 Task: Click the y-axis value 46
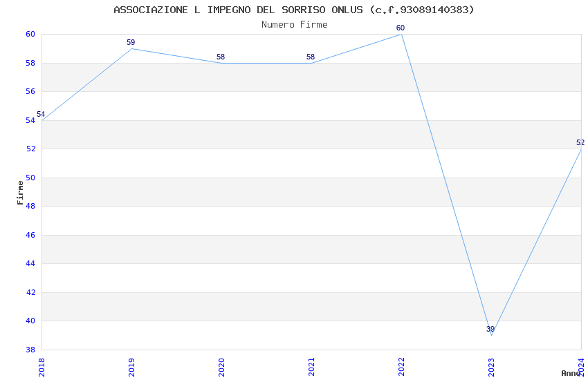click(x=30, y=235)
